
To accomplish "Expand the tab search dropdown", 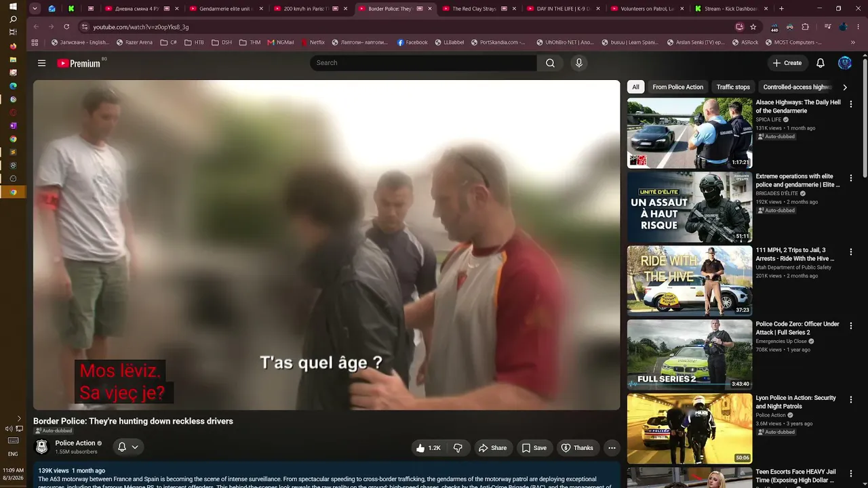I will click(35, 9).
